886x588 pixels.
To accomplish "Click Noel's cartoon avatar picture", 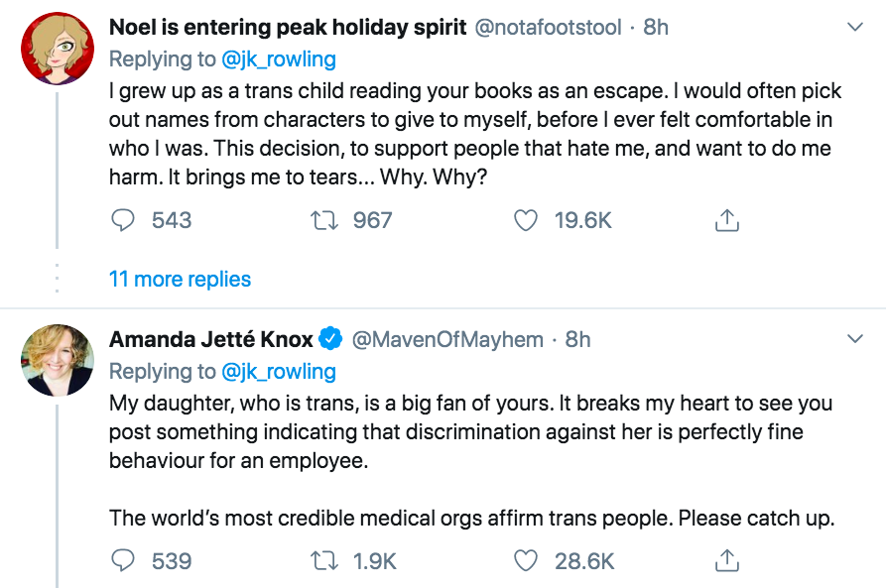I will click(58, 49).
